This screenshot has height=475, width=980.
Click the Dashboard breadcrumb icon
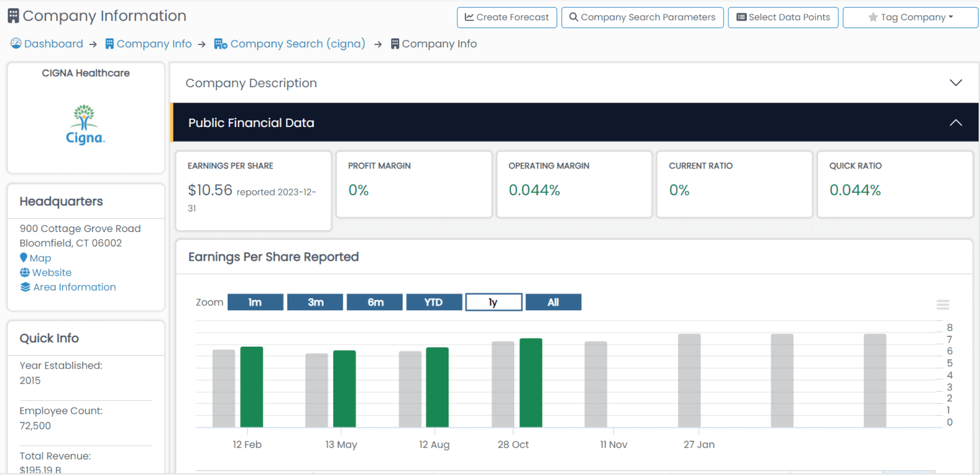click(16, 43)
